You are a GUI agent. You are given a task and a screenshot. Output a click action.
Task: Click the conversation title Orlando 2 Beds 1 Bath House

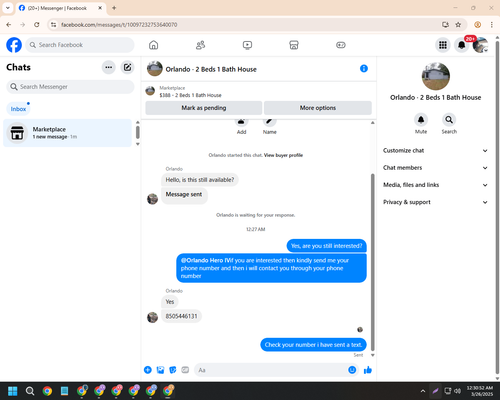[211, 69]
